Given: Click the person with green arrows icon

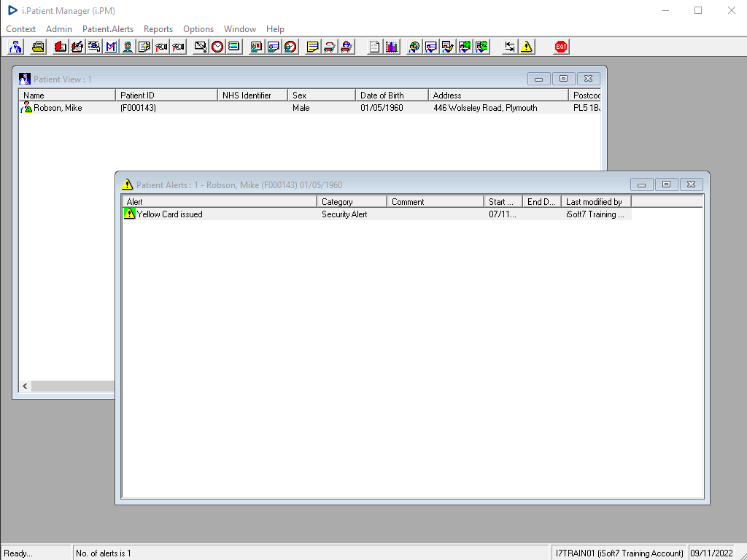Looking at the screenshot, I should point(481,47).
